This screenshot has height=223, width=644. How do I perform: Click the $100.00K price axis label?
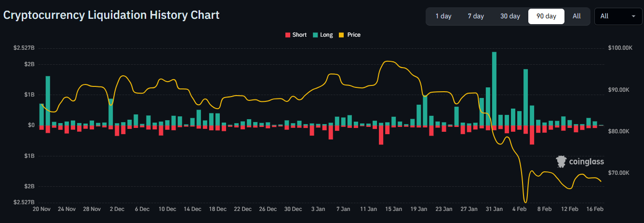pyautogui.click(x=620, y=48)
